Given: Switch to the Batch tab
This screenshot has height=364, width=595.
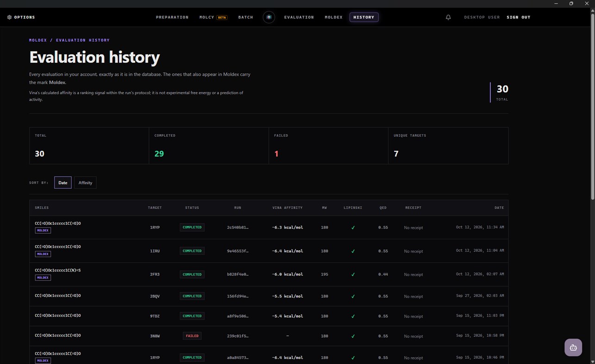Looking at the screenshot, I should 246,17.
